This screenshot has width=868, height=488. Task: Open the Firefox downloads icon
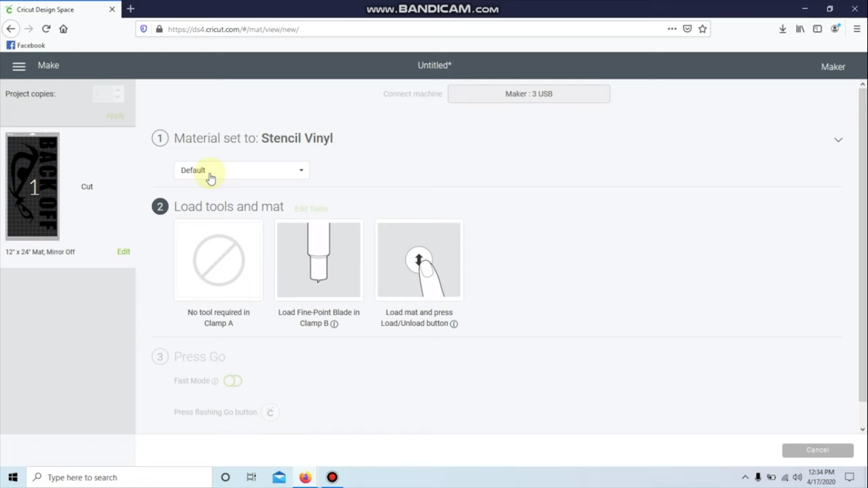coord(782,29)
